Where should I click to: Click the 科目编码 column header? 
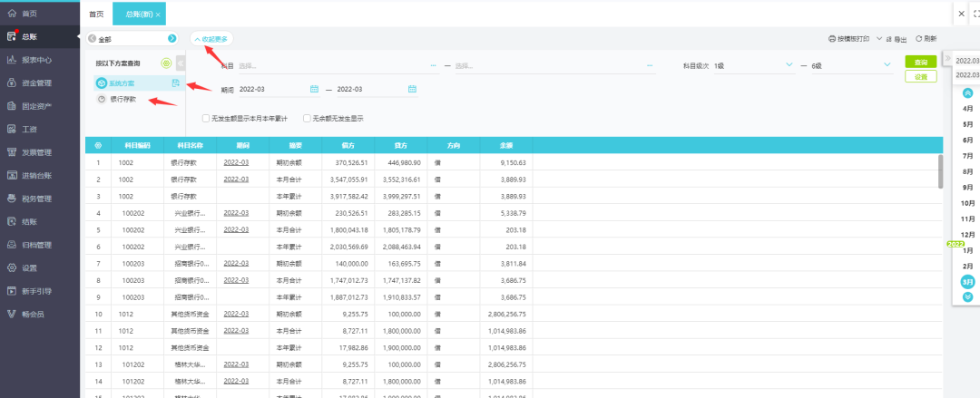click(x=137, y=145)
